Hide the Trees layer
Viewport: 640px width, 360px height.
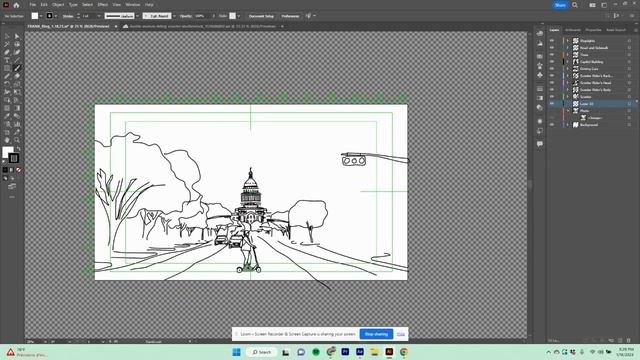552,55
